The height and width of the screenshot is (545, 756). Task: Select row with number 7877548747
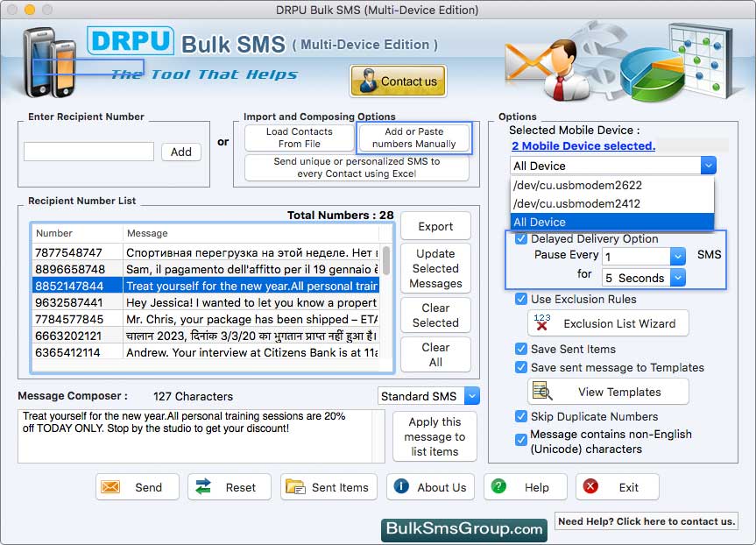click(207, 252)
